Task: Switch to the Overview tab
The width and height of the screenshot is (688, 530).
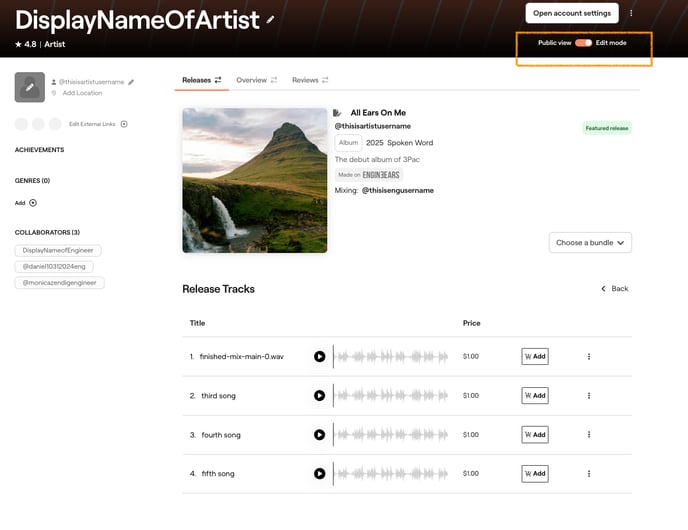Action: 257,80
